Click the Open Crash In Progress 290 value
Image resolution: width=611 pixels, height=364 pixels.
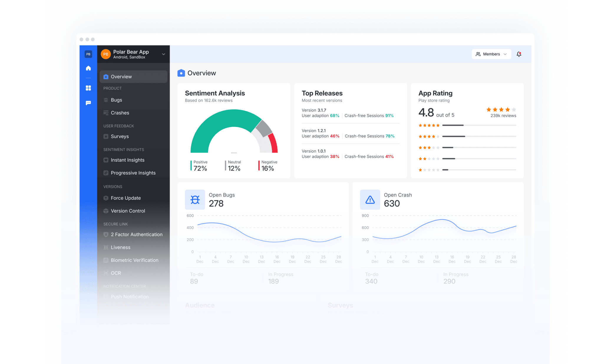(449, 281)
